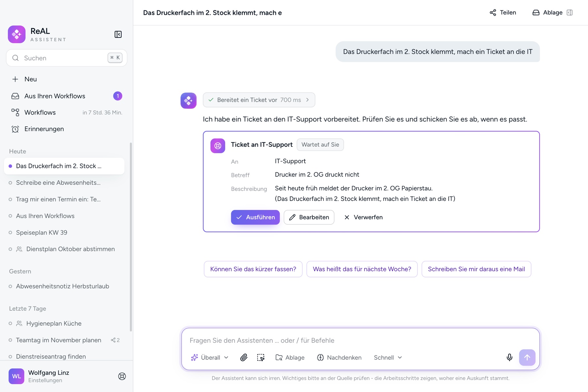This screenshot has height=392, width=588.
Task: Click the Suchen search field
Action: (x=67, y=58)
